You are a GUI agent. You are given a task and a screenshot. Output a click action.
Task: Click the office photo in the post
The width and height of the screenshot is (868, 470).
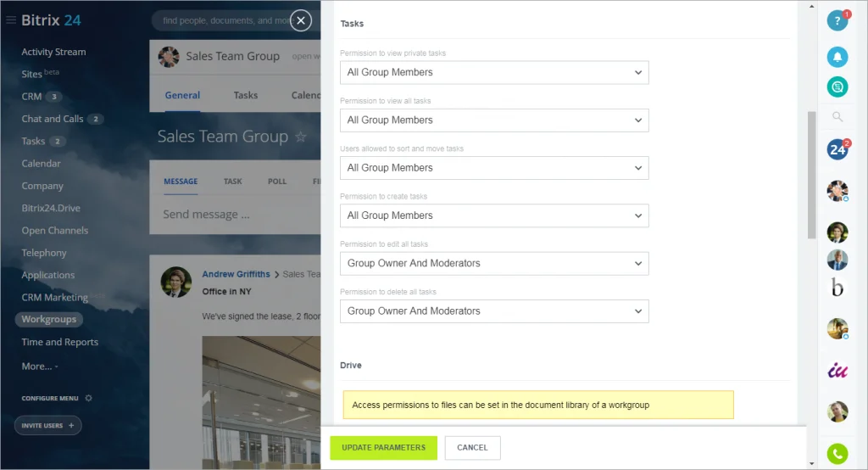[x=261, y=402]
